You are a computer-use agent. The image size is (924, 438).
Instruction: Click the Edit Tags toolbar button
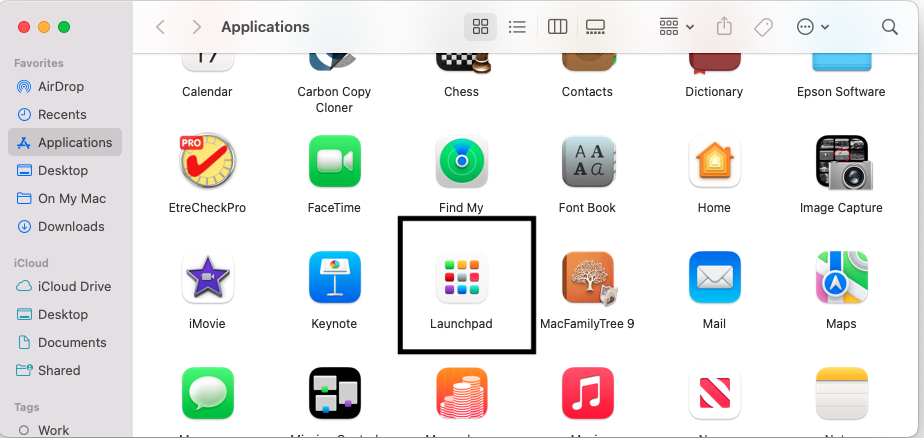763,27
